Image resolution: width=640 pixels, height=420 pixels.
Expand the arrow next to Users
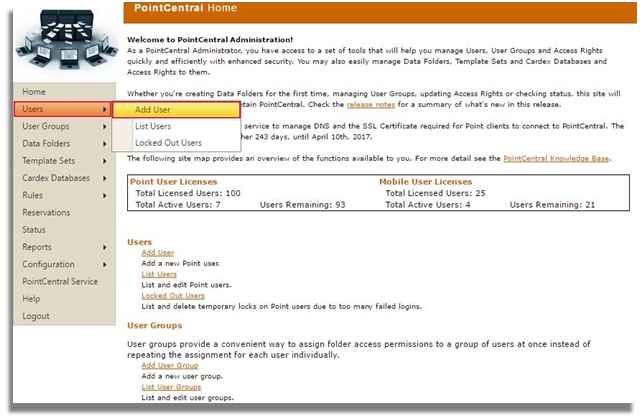click(105, 109)
